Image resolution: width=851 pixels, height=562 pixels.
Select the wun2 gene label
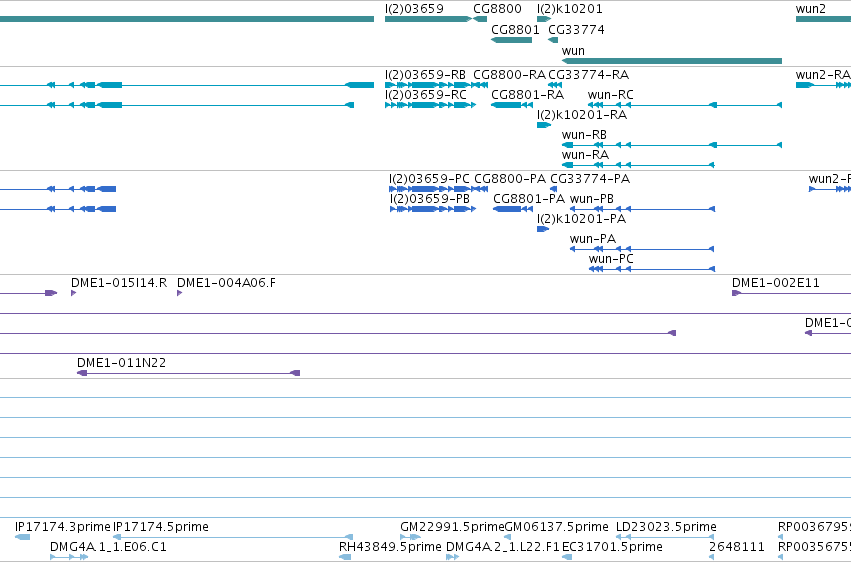click(x=811, y=9)
